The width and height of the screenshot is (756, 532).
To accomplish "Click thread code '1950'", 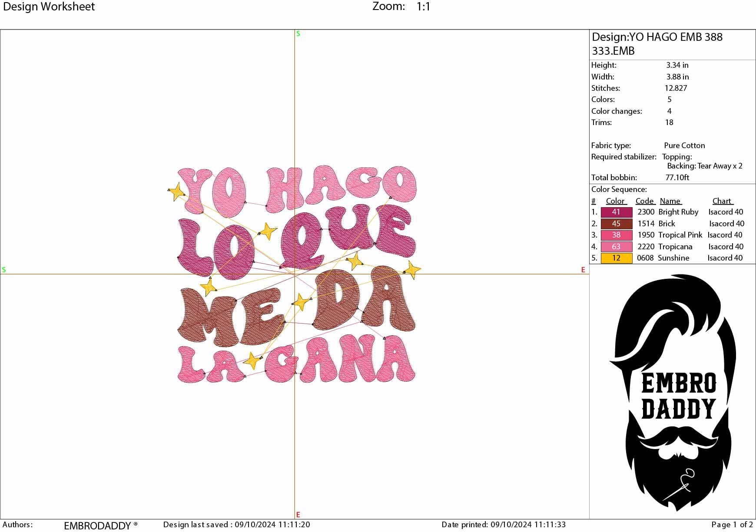I will 646,235.
